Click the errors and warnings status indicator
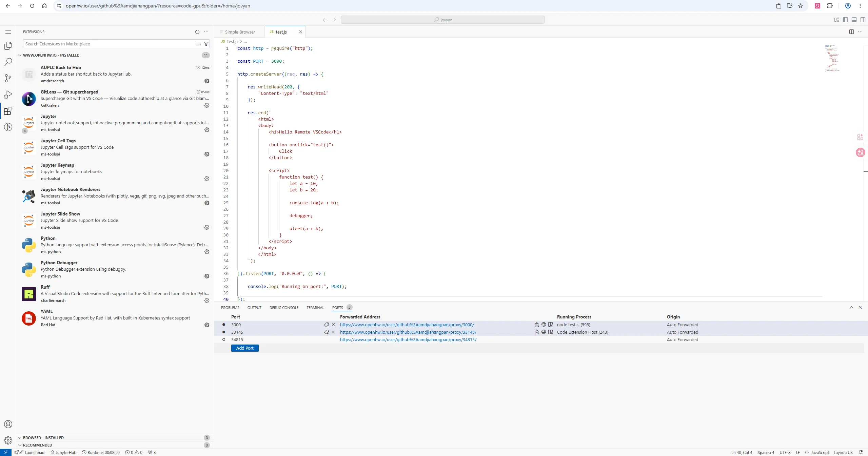Viewport: 868px width, 456px height. click(134, 452)
